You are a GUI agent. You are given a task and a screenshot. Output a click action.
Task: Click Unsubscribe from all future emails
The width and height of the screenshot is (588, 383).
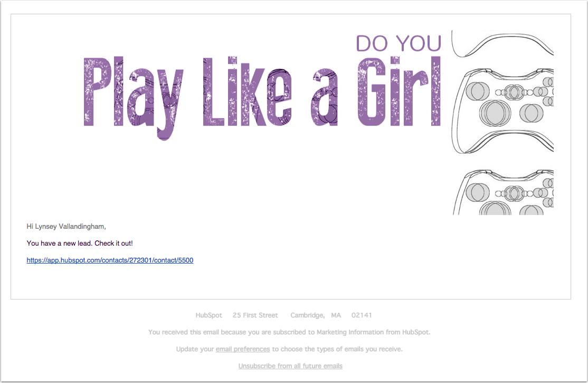290,366
